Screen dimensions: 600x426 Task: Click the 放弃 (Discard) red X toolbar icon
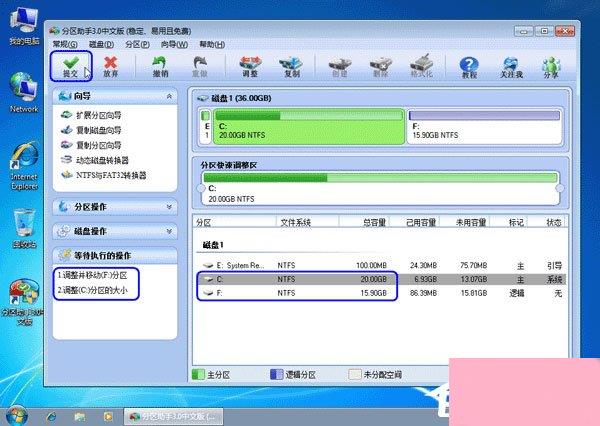[111, 66]
